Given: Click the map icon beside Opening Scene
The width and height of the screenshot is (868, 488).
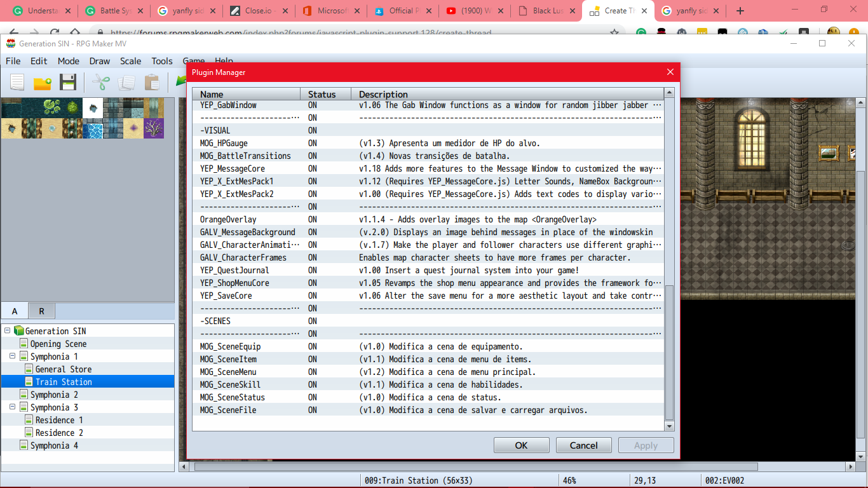Looking at the screenshot, I should point(24,344).
